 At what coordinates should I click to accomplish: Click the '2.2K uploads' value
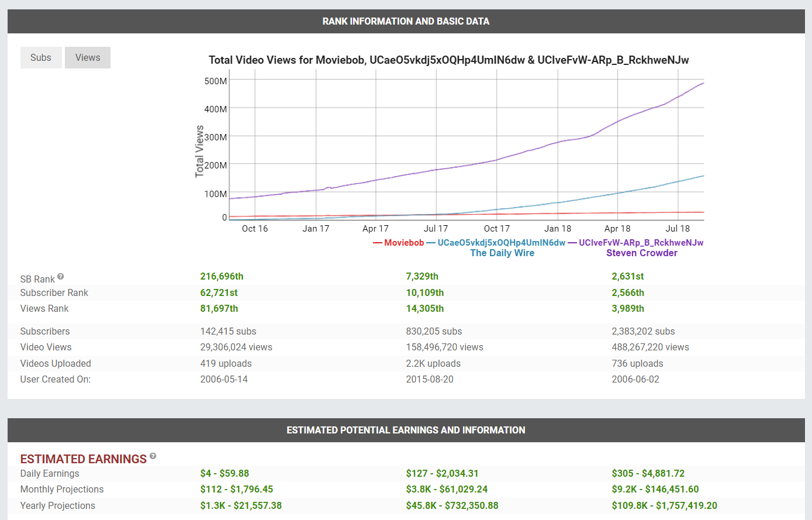coord(433,363)
